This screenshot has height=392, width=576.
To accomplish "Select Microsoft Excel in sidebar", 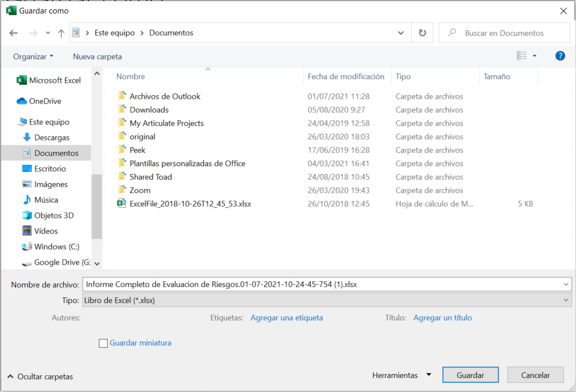I will click(x=55, y=81).
